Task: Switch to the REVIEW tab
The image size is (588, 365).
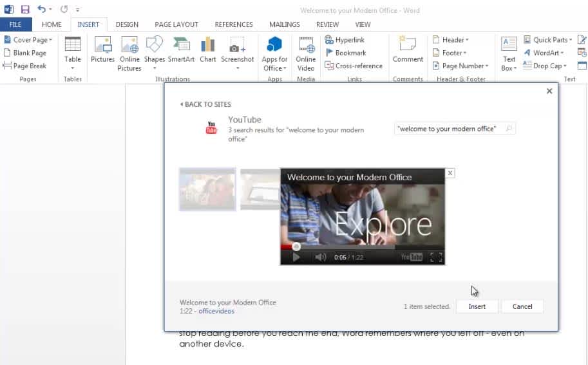Action: [327, 24]
